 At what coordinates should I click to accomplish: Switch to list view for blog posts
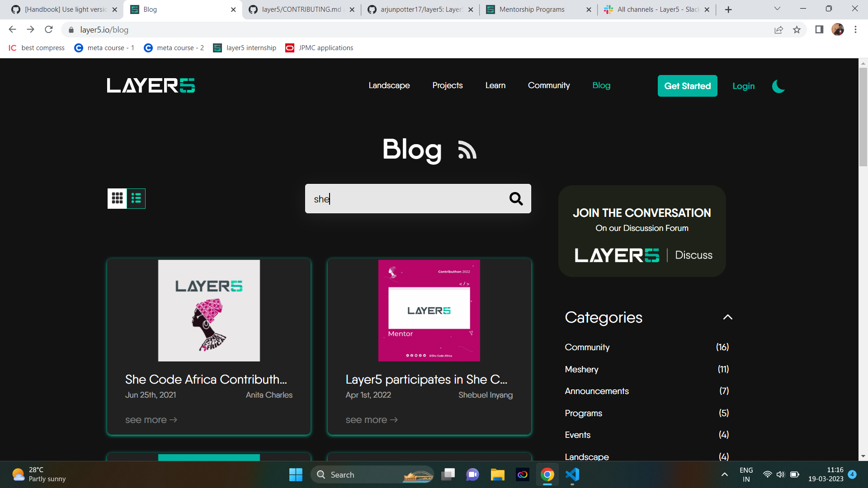136,198
